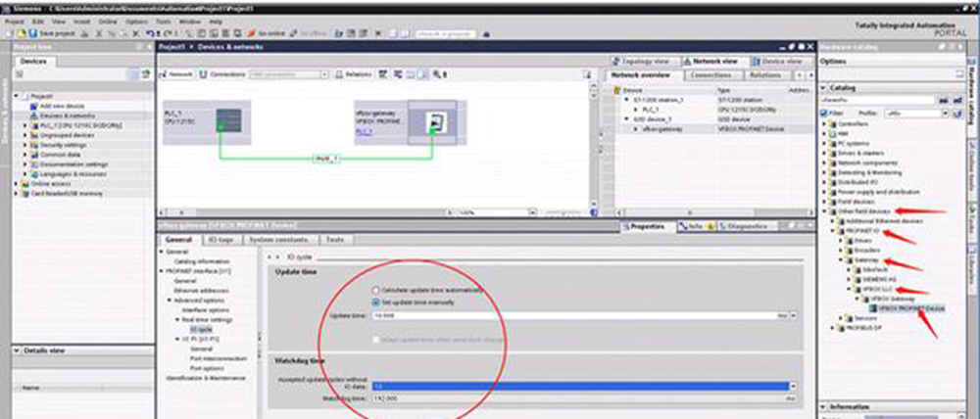Select Port interconnection in properties tree

(x=219, y=358)
